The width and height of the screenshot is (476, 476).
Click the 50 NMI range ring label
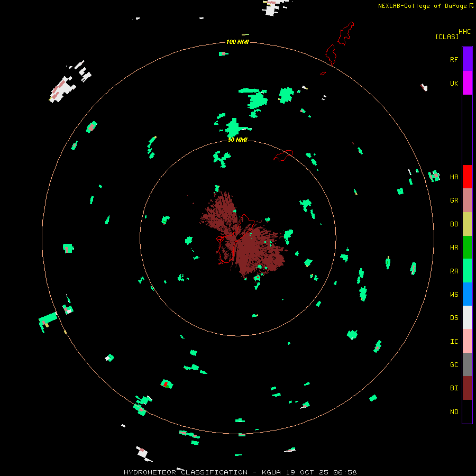point(237,140)
